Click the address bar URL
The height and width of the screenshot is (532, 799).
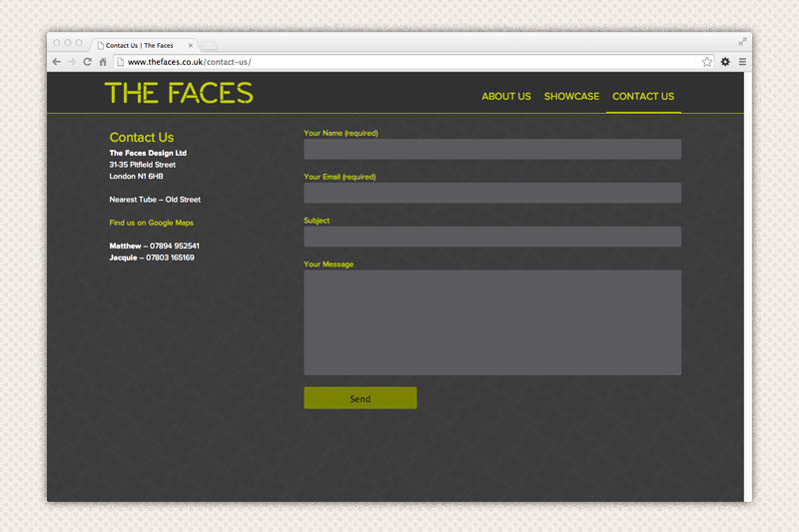189,62
